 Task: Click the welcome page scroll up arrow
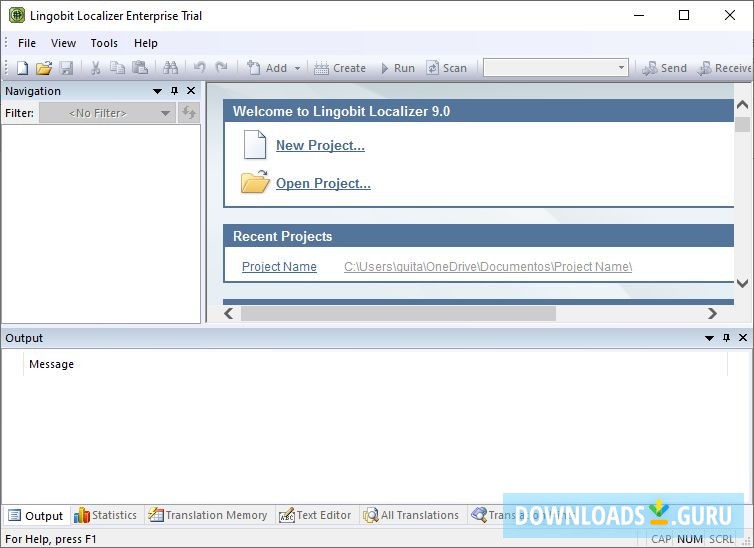tap(742, 104)
